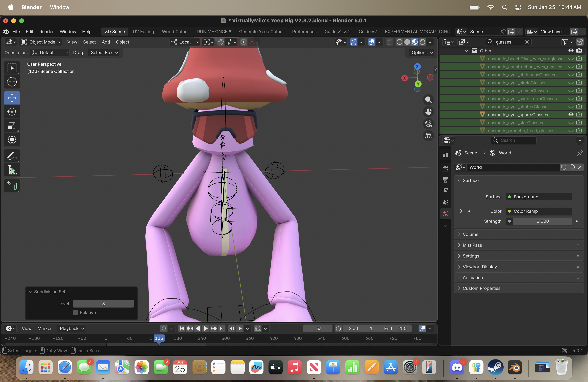The height and width of the screenshot is (382, 588).
Task: Show cosmetic_eyes_starGlasses in viewport
Action: pyautogui.click(x=571, y=123)
